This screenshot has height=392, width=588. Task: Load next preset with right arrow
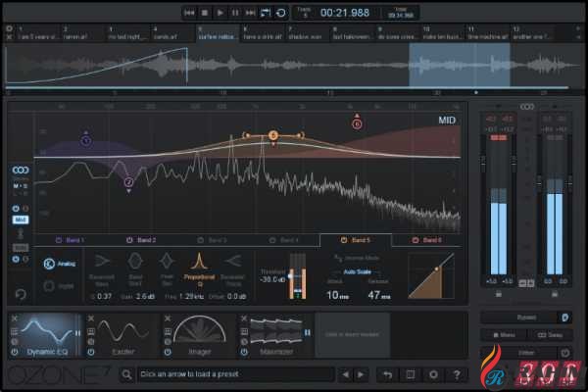point(359,374)
